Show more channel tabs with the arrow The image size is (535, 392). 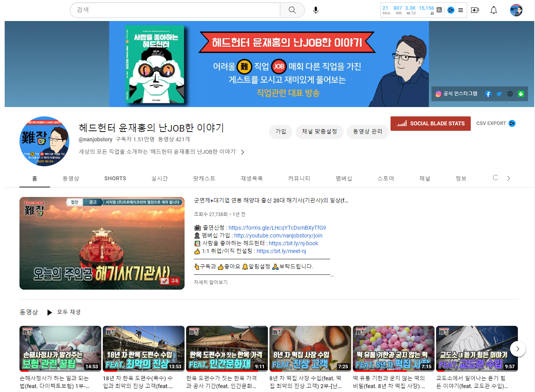tap(509, 178)
